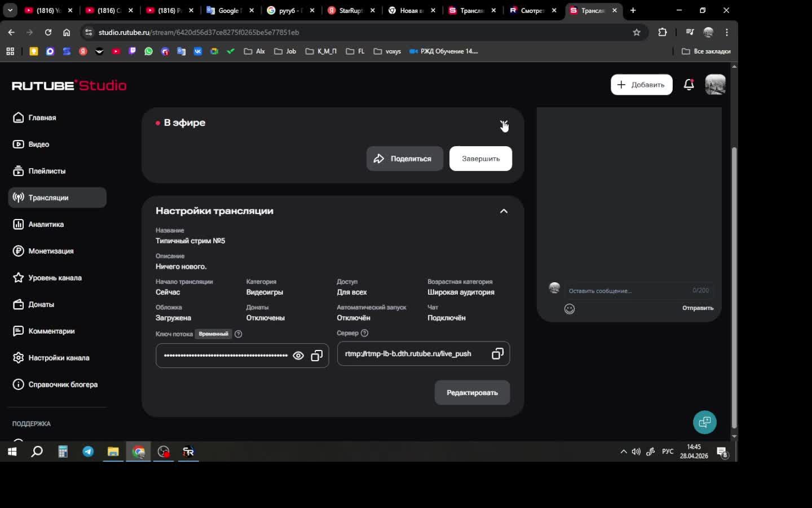The height and width of the screenshot is (508, 812).
Task: Switch to the Новая вкладка tab
Action: [412, 10]
